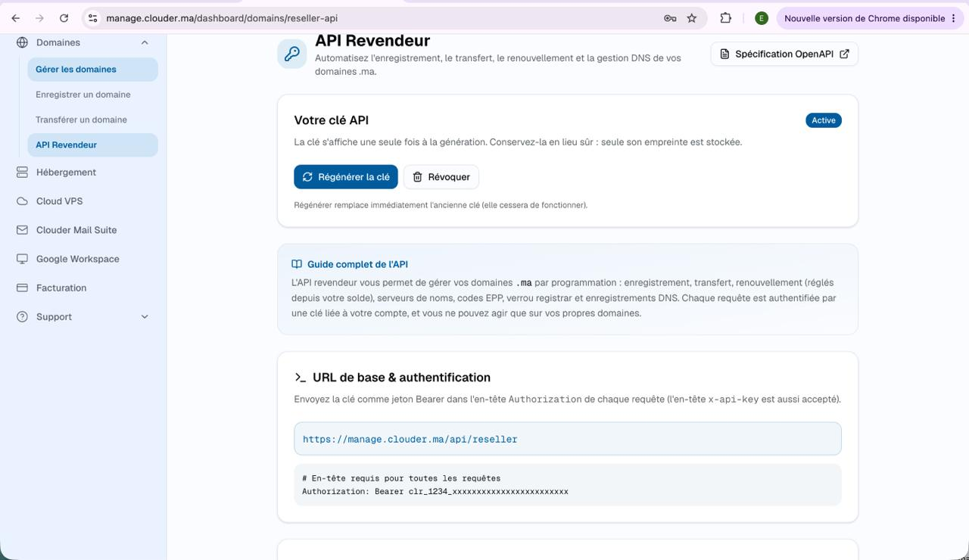Regenerate the API key

[x=346, y=177]
